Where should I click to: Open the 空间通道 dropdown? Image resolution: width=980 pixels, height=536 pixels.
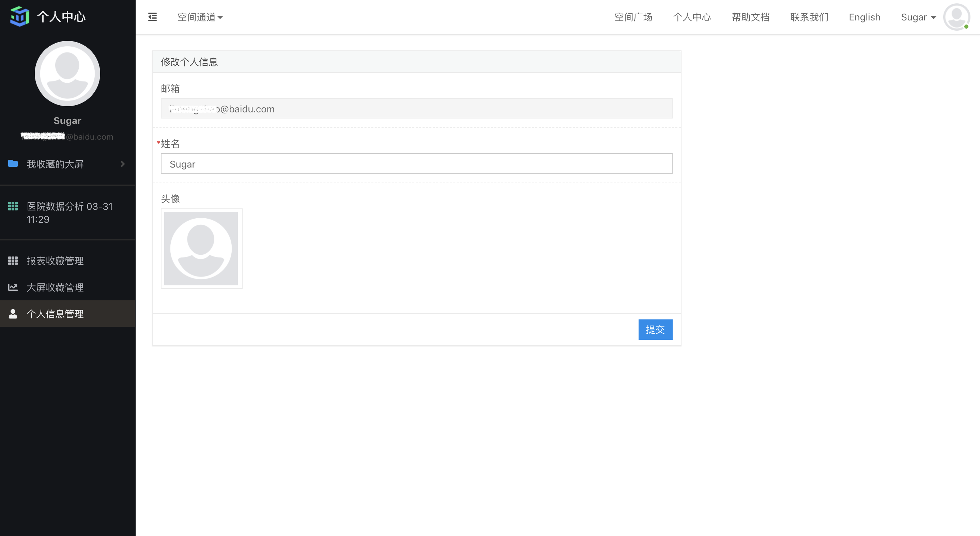(200, 17)
